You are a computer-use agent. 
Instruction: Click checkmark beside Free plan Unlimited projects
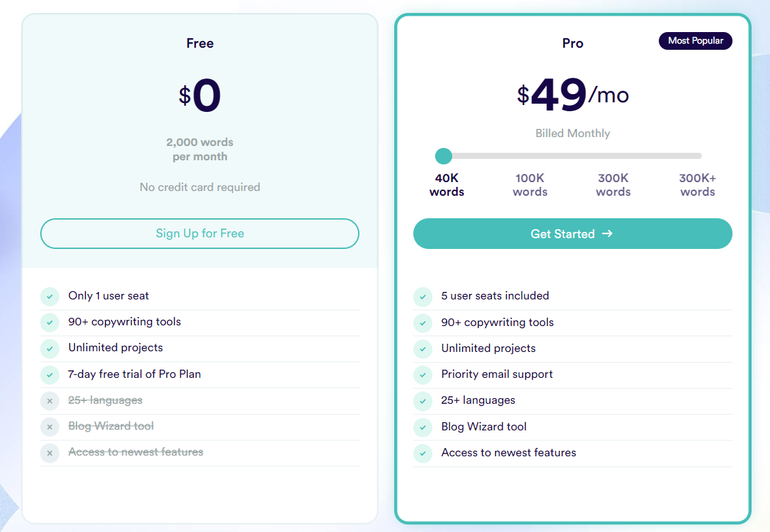(50, 349)
